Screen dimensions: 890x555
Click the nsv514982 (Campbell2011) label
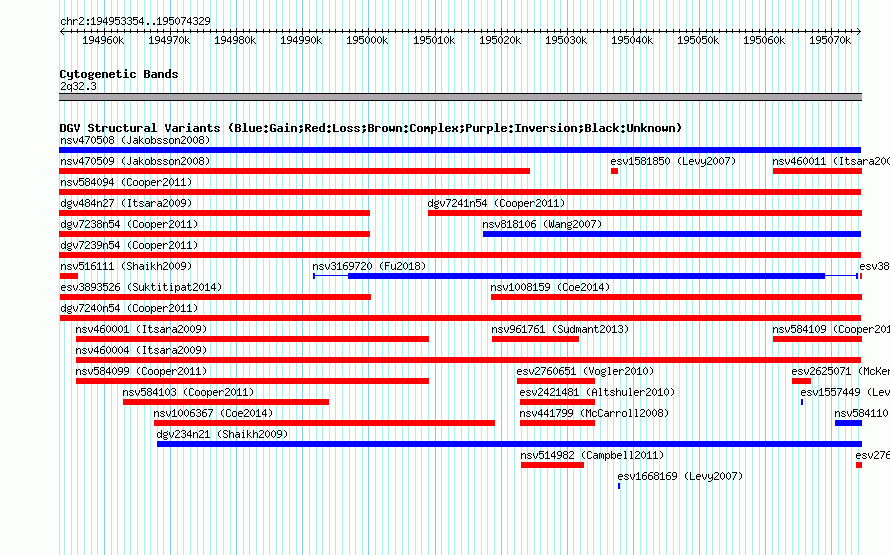[x=592, y=455]
